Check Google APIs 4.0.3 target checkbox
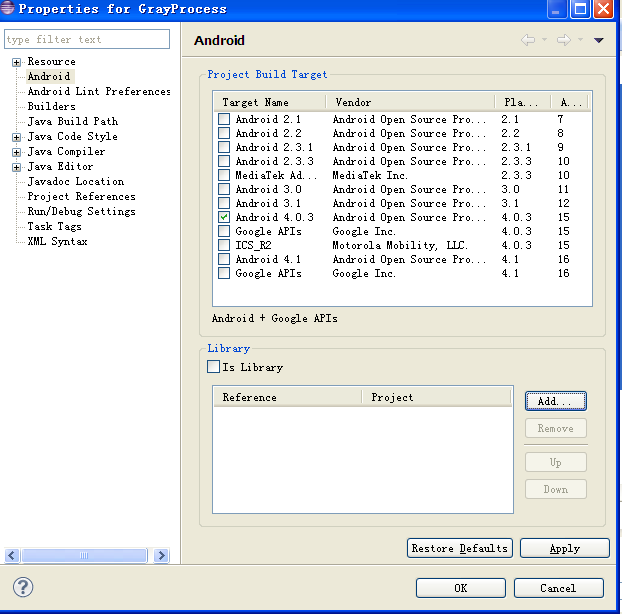This screenshot has width=622, height=614. [224, 231]
